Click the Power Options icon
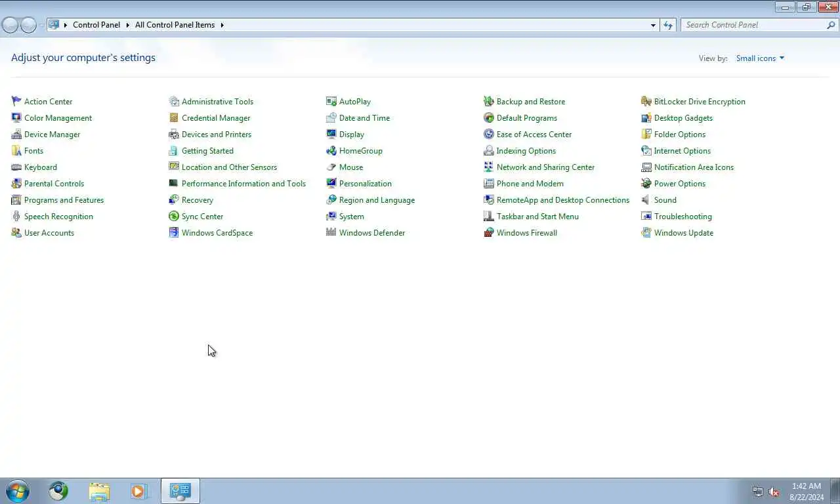This screenshot has height=504, width=840. 646,183
